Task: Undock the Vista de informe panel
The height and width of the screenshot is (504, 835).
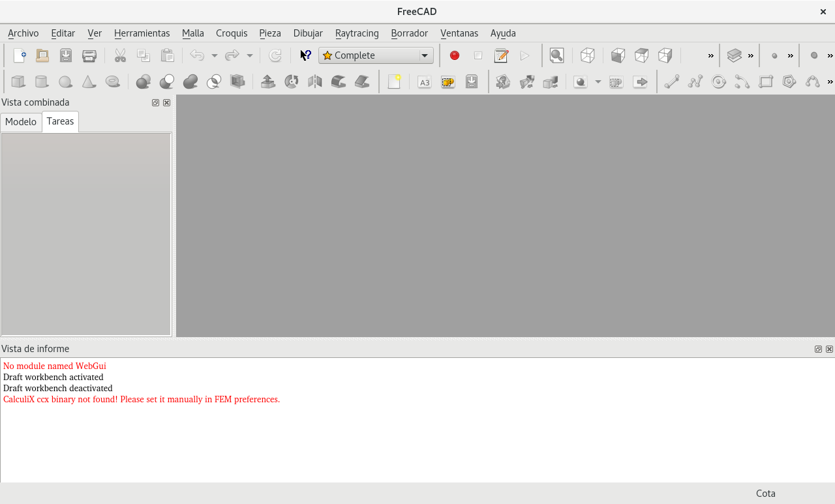Action: click(818, 349)
